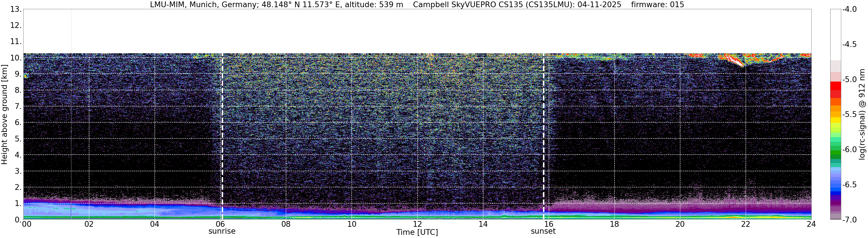Click the 'sunset' label below the axis

click(x=543, y=231)
